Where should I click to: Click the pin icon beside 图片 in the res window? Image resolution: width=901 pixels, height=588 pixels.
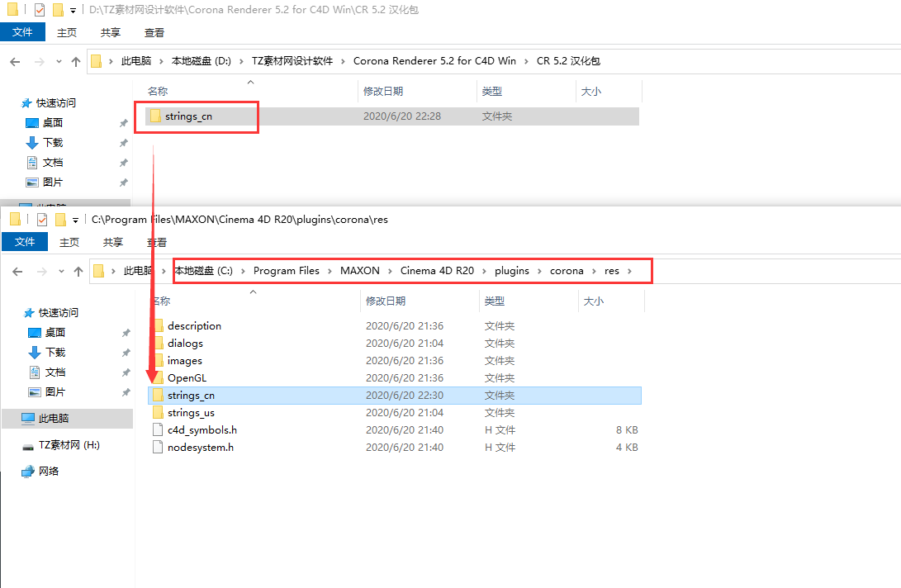click(126, 392)
